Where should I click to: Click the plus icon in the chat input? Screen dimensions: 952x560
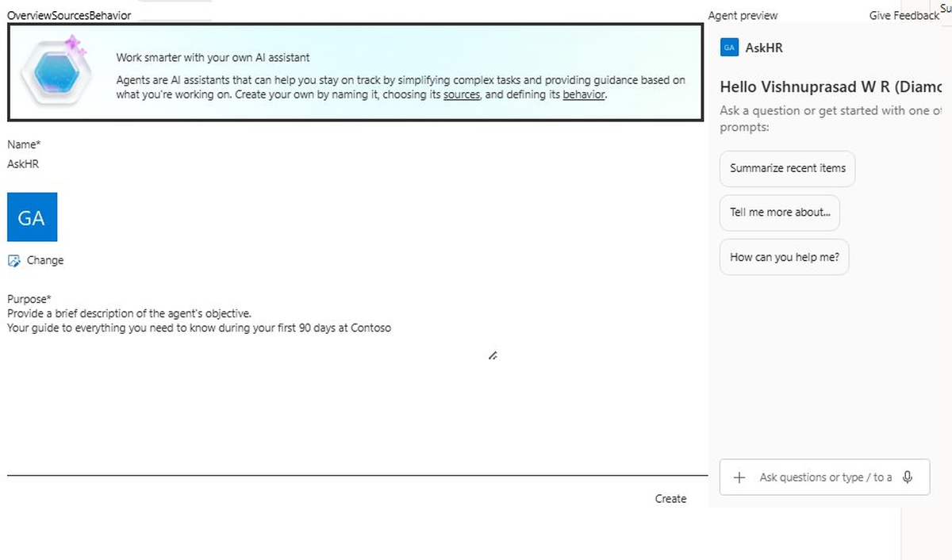(739, 477)
